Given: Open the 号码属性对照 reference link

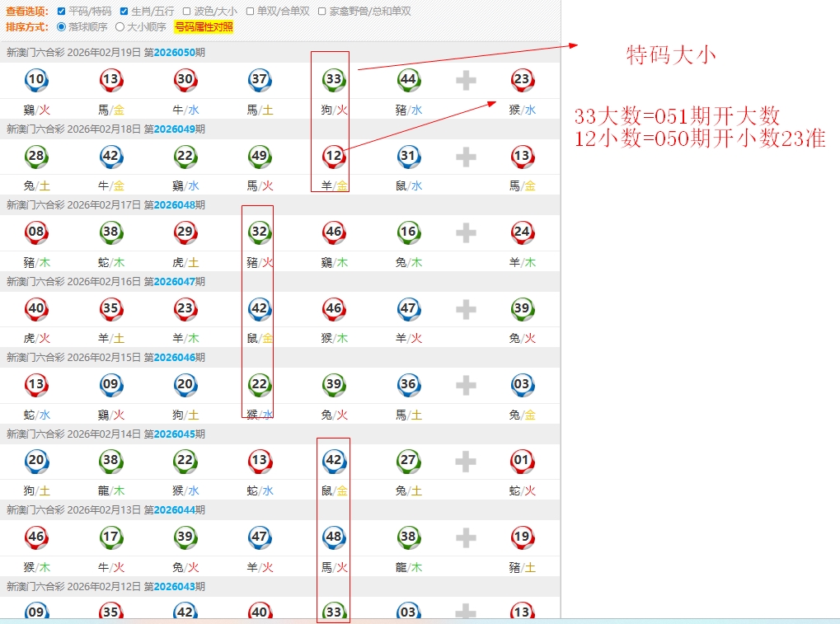Looking at the screenshot, I should pyautogui.click(x=204, y=26).
